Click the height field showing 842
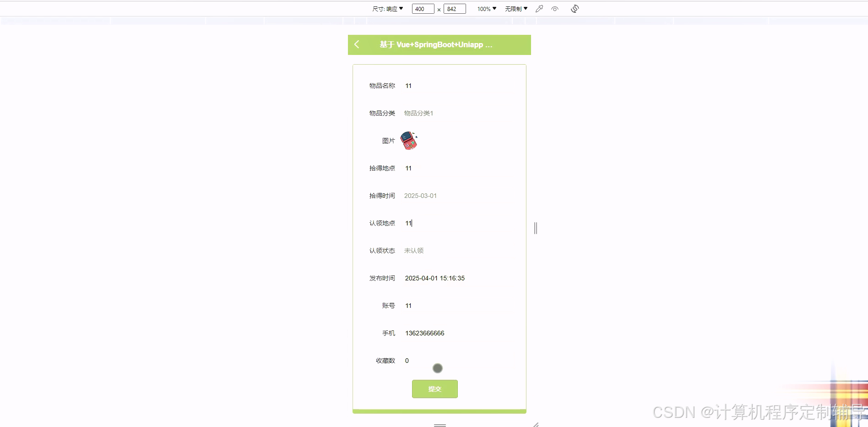Image resolution: width=868 pixels, height=427 pixels. [x=454, y=8]
